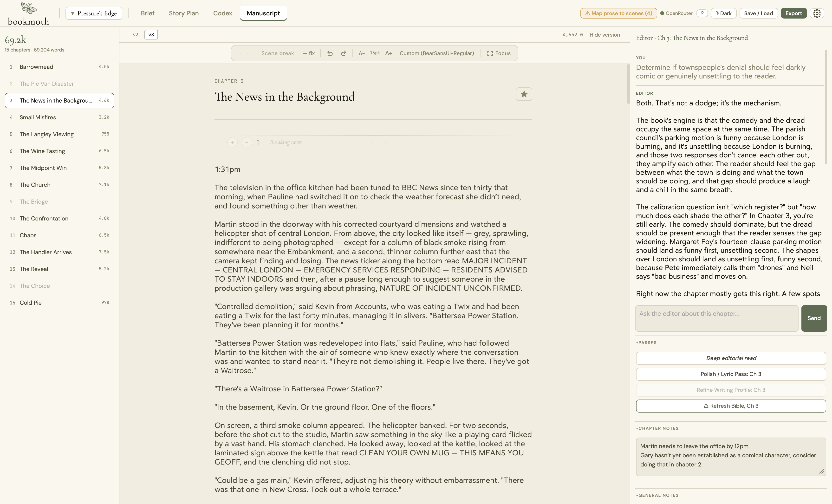This screenshot has width=832, height=504.
Task: Click the notes box resize handle
Action: tap(821, 471)
